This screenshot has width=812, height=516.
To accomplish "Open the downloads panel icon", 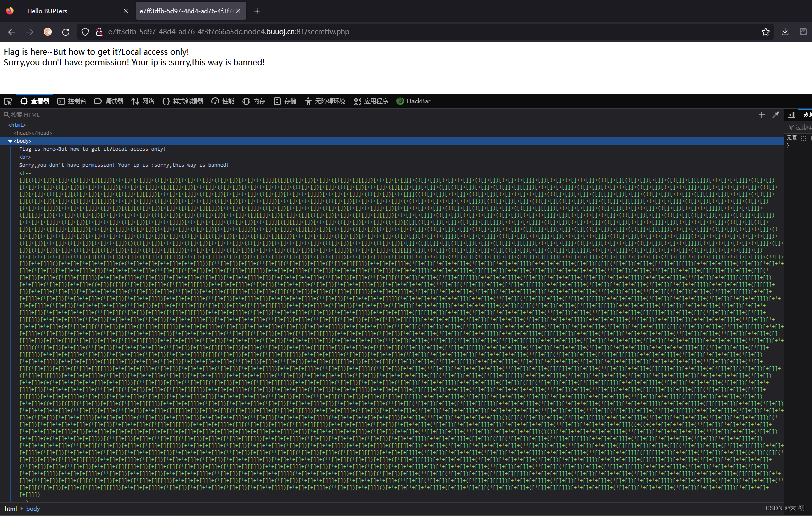I will [x=785, y=32].
